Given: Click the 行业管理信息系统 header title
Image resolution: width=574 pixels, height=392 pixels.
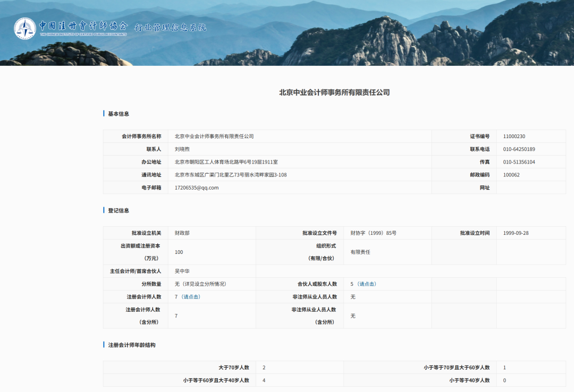Looking at the screenshot, I should [x=170, y=28].
